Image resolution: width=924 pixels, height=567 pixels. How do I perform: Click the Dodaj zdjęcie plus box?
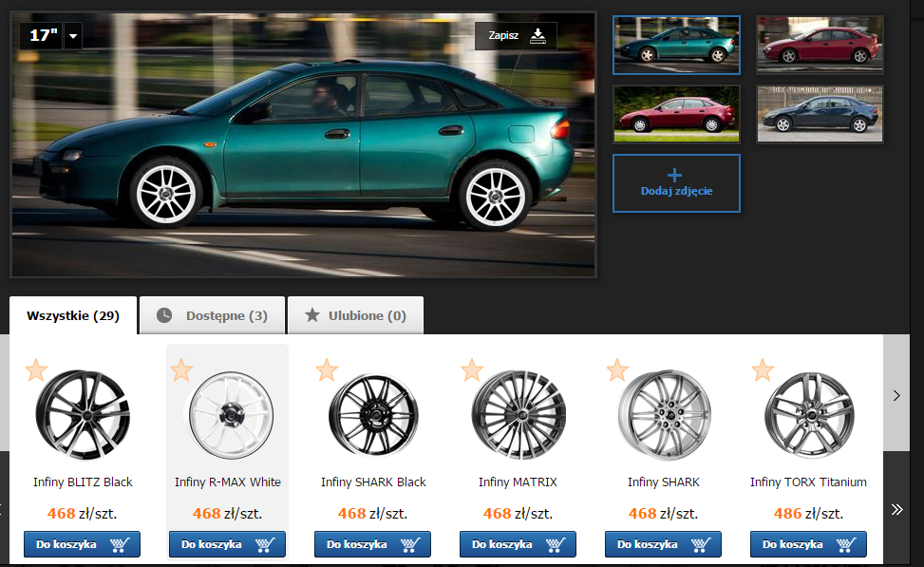tap(676, 183)
